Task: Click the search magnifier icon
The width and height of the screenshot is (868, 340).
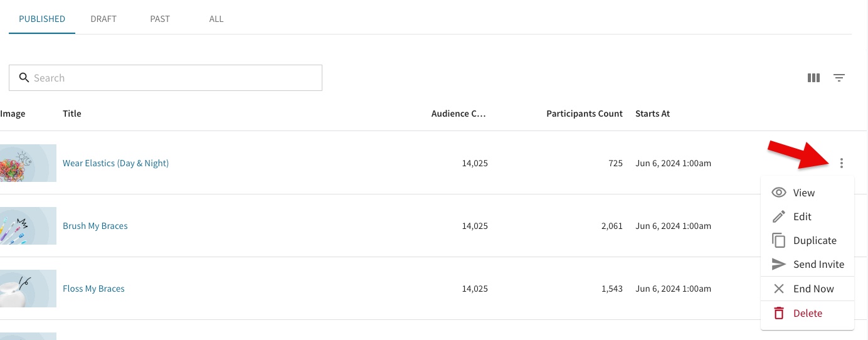Action: [x=24, y=78]
